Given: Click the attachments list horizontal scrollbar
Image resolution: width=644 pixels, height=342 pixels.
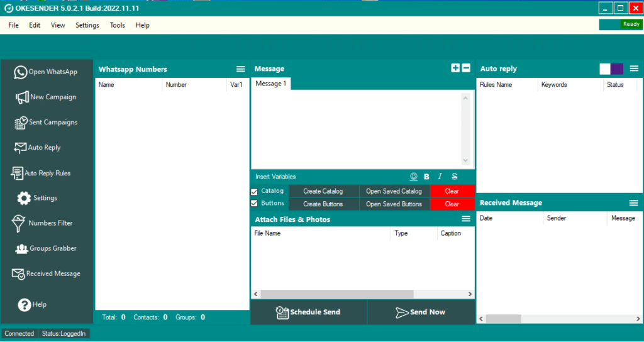Looking at the screenshot, I should point(336,294).
